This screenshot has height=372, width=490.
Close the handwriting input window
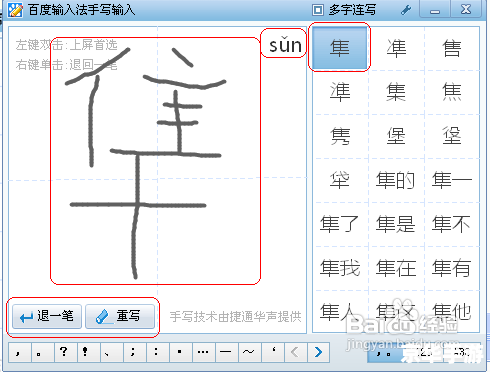click(x=466, y=9)
